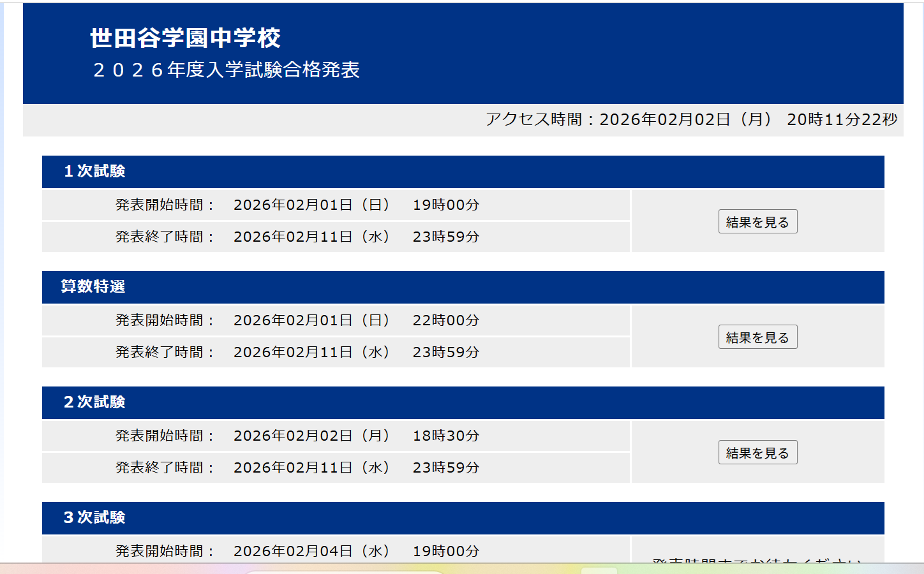
Task: Click 結果を見る button for 1次試験
Action: [x=757, y=222]
